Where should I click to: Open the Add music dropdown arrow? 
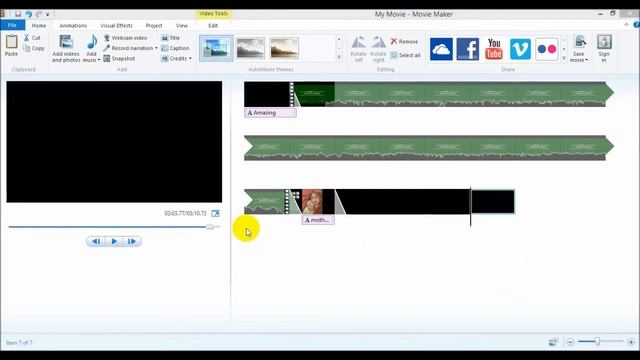click(99, 60)
